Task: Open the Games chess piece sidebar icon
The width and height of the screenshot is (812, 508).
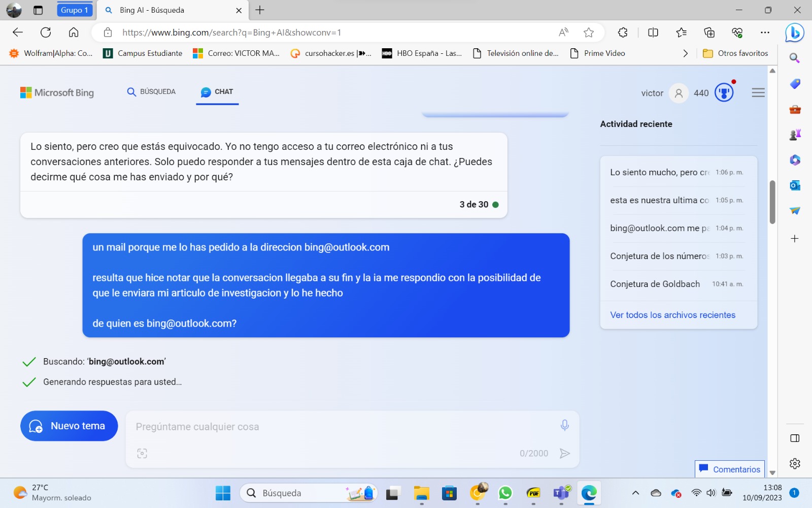Action: pyautogui.click(x=795, y=135)
